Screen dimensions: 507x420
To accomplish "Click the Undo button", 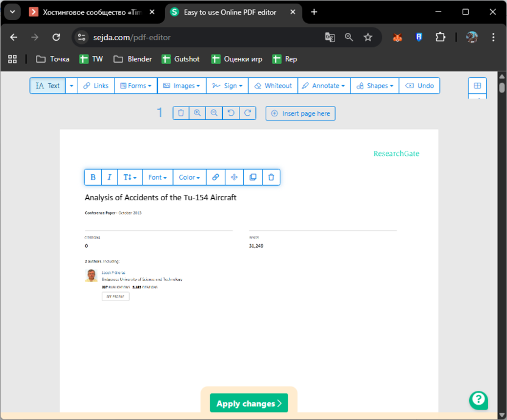I will (x=419, y=86).
